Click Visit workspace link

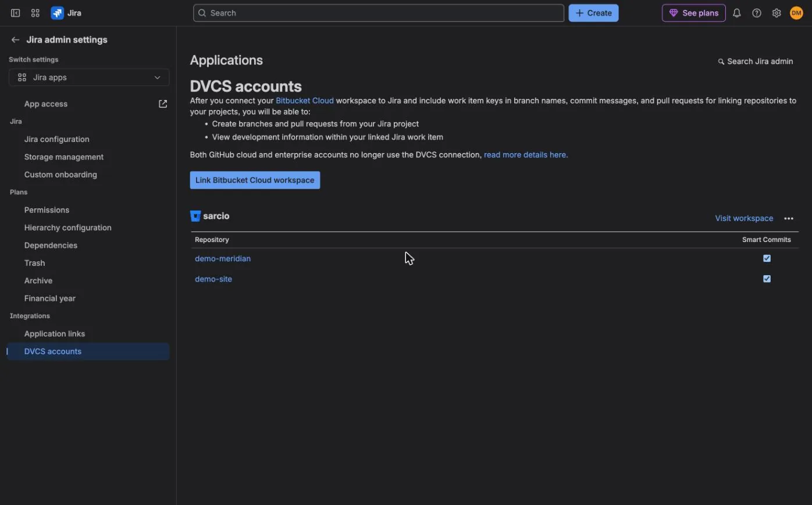(x=744, y=218)
